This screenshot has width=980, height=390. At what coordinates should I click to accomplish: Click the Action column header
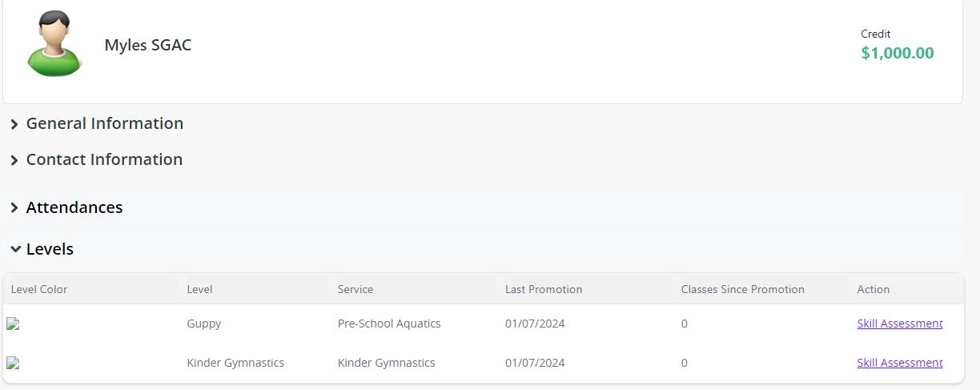(x=873, y=289)
